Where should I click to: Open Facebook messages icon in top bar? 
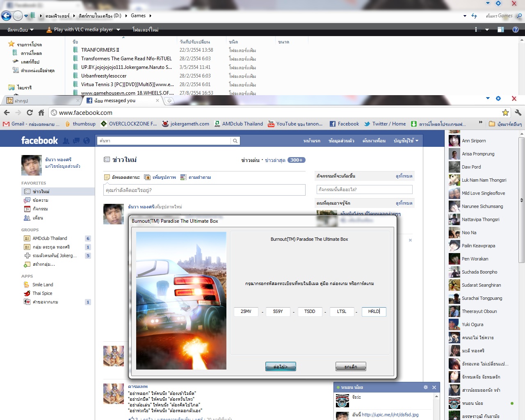[76, 141]
